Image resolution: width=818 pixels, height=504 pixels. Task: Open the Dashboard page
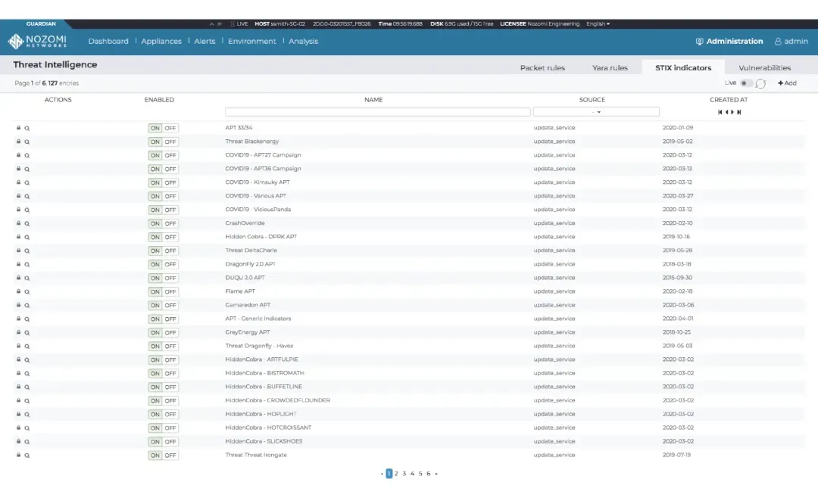pyautogui.click(x=108, y=42)
